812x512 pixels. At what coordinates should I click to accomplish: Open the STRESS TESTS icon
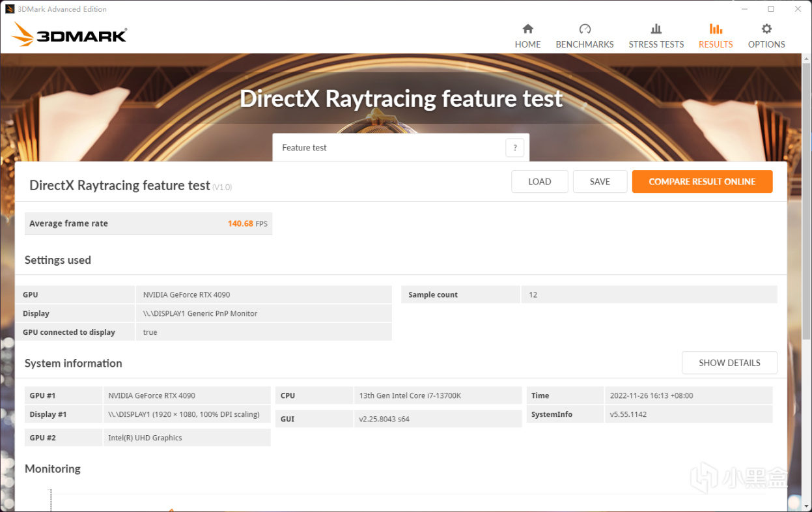656,29
